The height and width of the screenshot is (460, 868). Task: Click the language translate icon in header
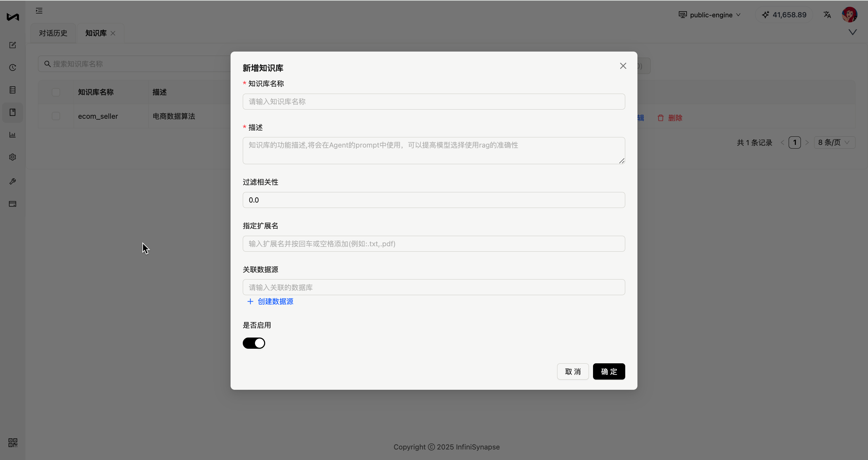[x=827, y=15]
